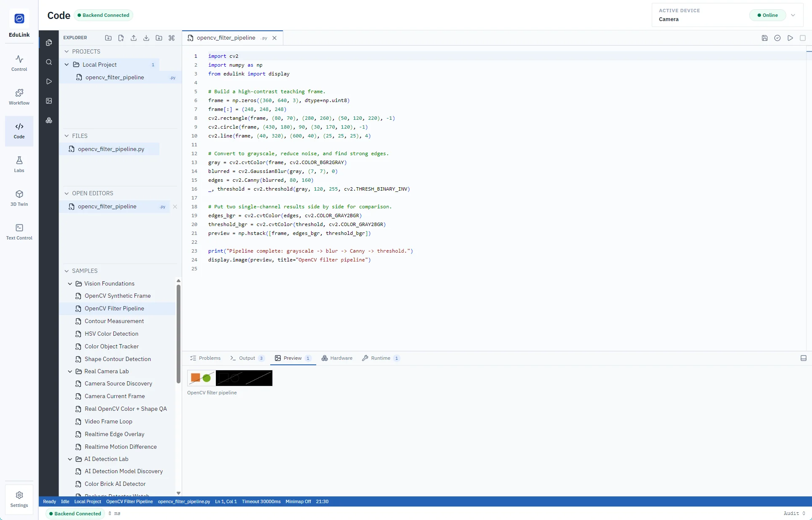
Task: Toggle the bottom panel layout icon
Action: pos(804,358)
